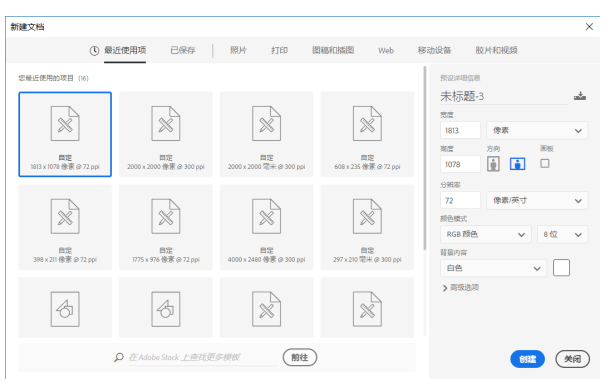Select the 2000 x 2000 像素 300 ppi preset
This screenshot has height=391, width=606.
(166, 134)
